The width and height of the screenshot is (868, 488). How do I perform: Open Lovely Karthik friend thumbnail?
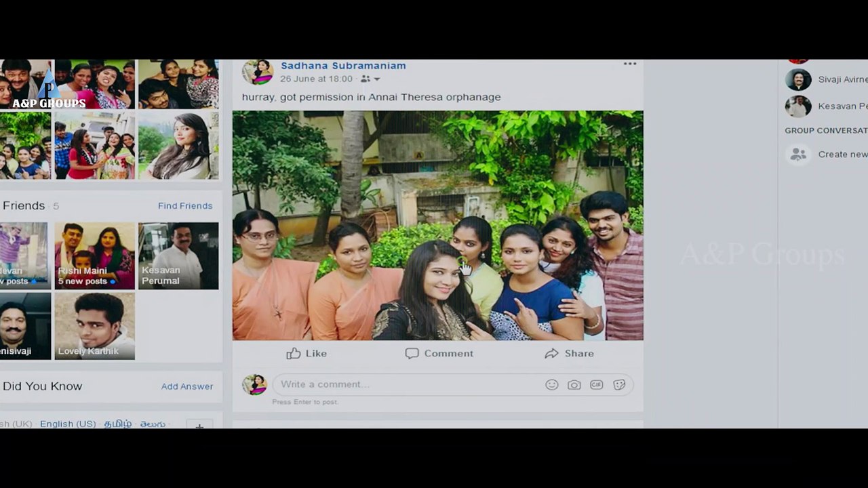[x=95, y=326]
